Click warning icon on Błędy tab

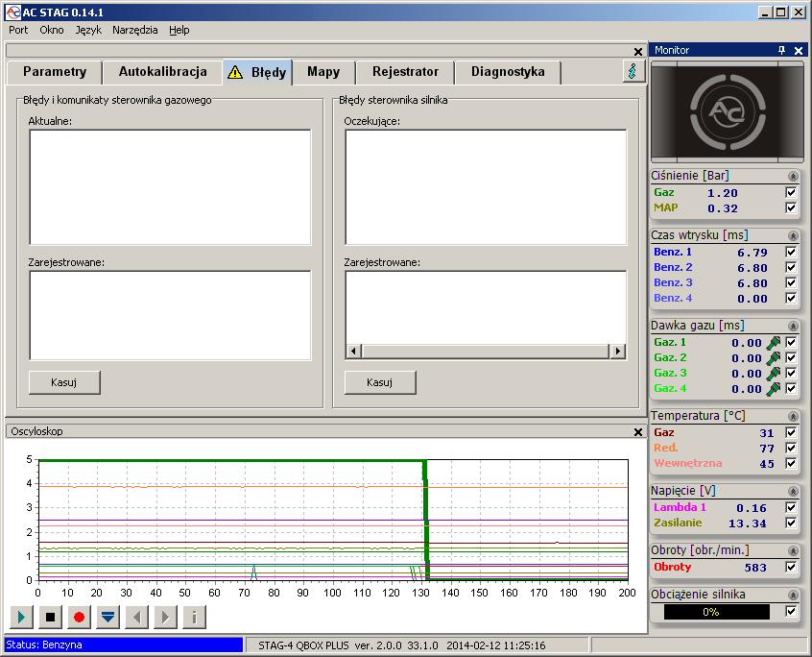click(x=235, y=72)
